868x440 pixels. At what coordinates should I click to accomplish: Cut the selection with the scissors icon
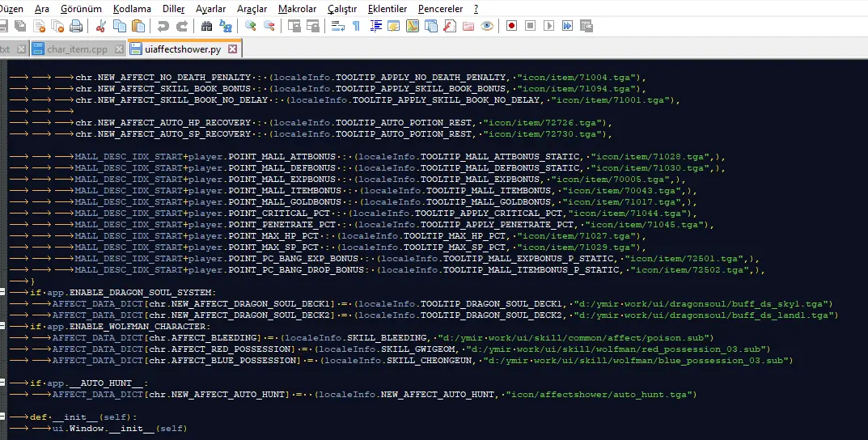[x=101, y=26]
